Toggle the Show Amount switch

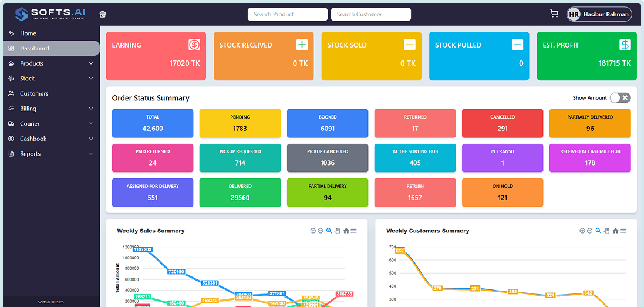[620, 98]
